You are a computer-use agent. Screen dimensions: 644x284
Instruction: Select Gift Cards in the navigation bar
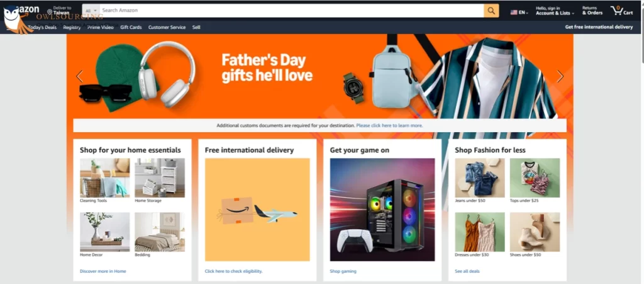[x=131, y=27]
